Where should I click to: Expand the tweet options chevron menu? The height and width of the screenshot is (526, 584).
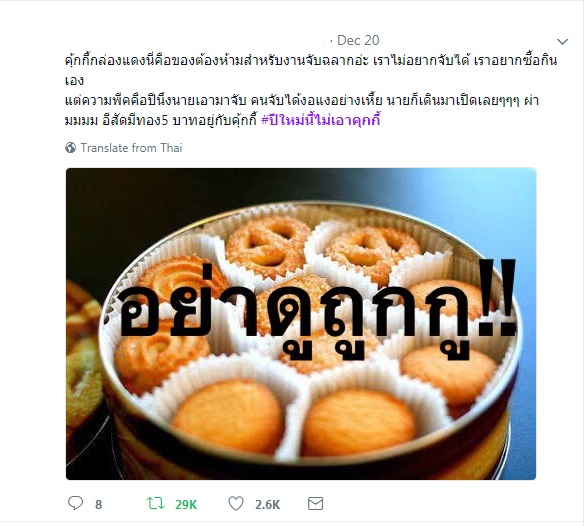pos(562,41)
